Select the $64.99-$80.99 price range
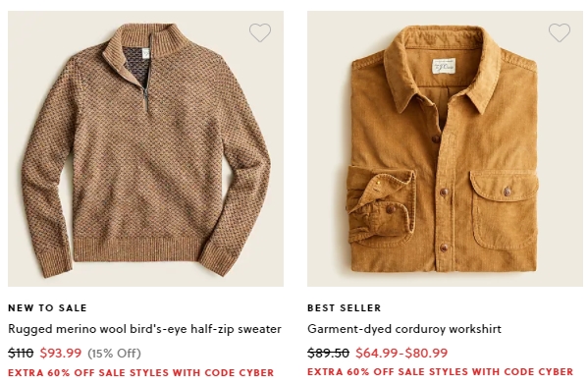 pos(401,354)
